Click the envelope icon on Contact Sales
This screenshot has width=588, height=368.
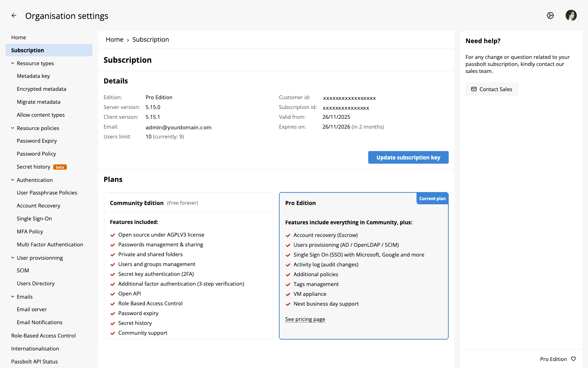tap(474, 89)
